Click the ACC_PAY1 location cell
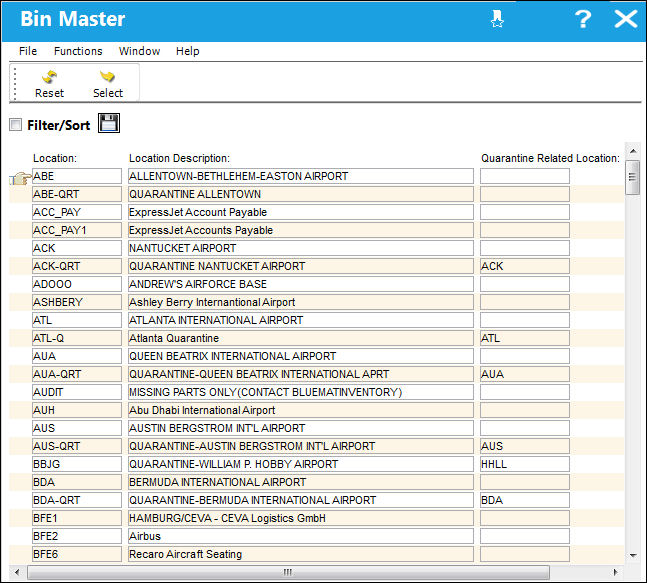The image size is (647, 583). point(77,230)
